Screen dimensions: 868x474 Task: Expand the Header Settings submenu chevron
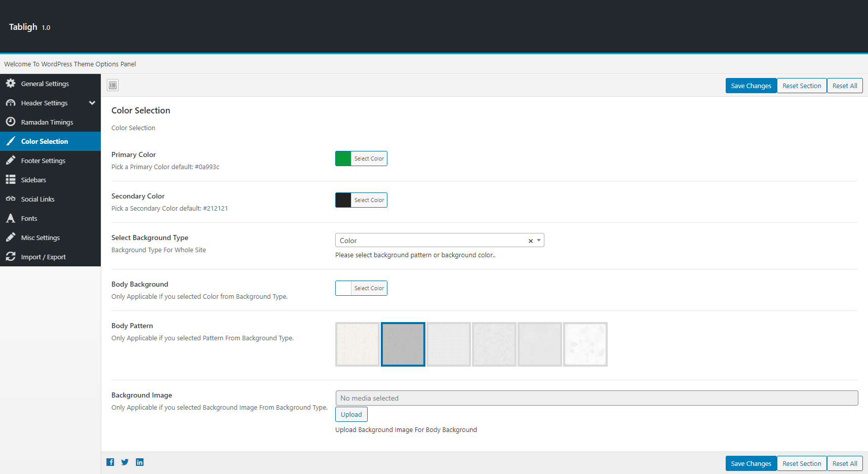click(x=92, y=103)
